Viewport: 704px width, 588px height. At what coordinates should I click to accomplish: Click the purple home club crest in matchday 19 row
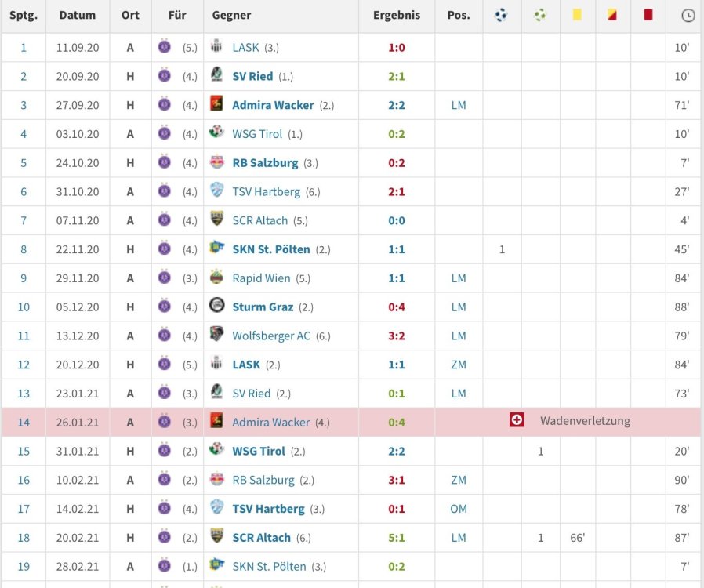click(164, 565)
